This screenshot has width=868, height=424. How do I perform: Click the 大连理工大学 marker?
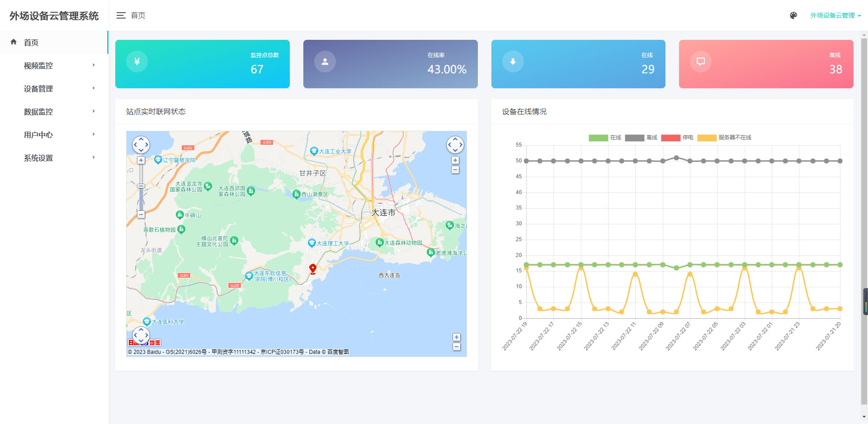(x=311, y=243)
